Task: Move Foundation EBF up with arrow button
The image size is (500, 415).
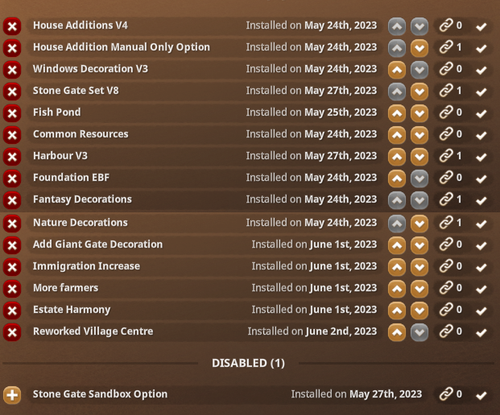Action: 397,178
